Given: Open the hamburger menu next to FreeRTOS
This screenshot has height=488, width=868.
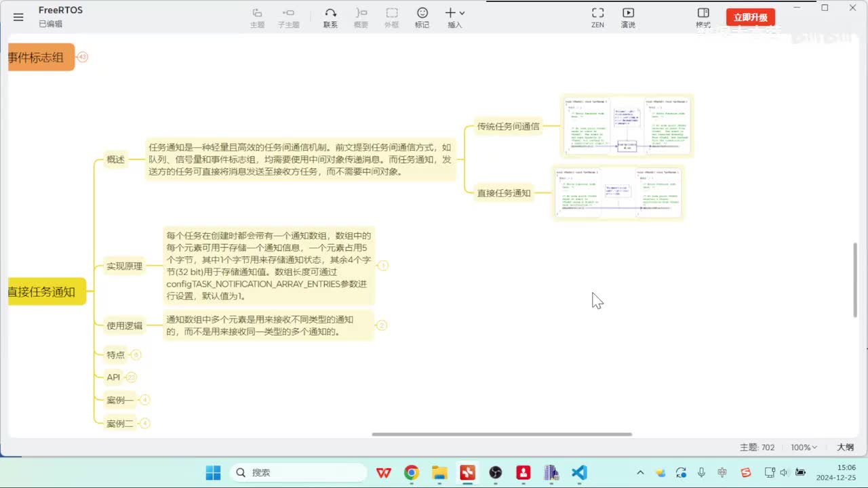Looking at the screenshot, I should pyautogui.click(x=18, y=17).
